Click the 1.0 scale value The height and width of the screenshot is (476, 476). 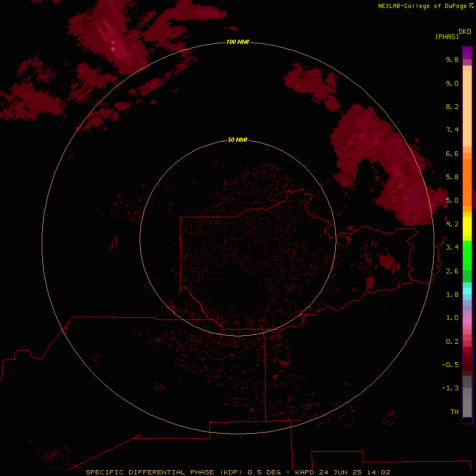pos(452,318)
